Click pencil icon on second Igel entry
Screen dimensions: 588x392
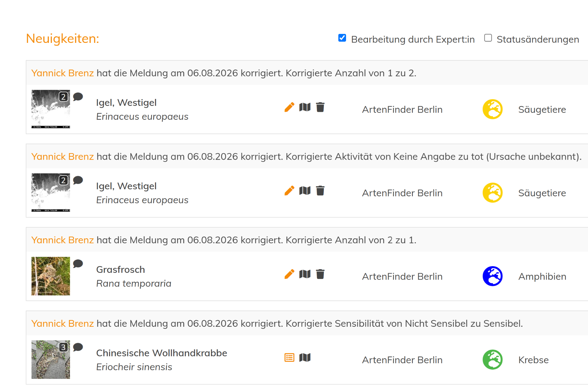pyautogui.click(x=289, y=190)
